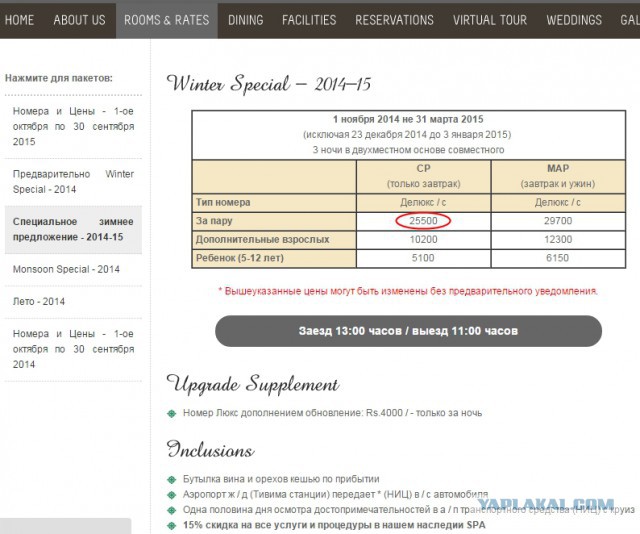The image size is (640, 534).
Task: Click the 'Тип номера' row label
Action: 223,202
